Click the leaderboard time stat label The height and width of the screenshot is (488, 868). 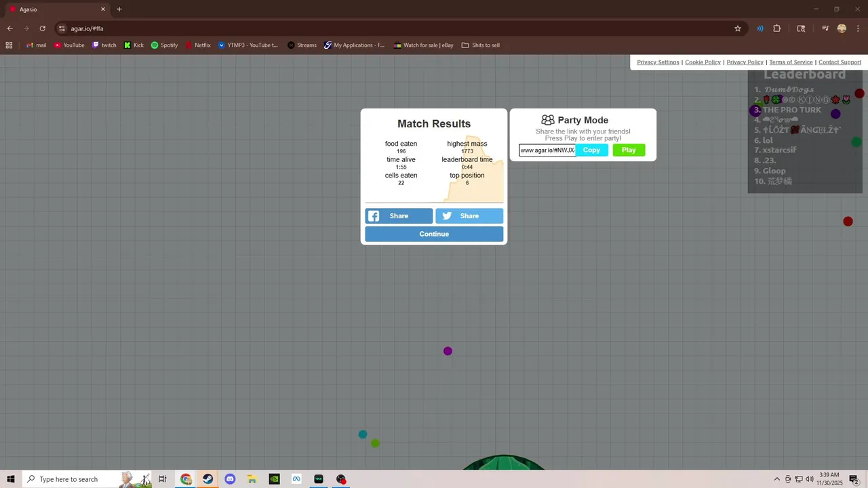[x=467, y=159]
